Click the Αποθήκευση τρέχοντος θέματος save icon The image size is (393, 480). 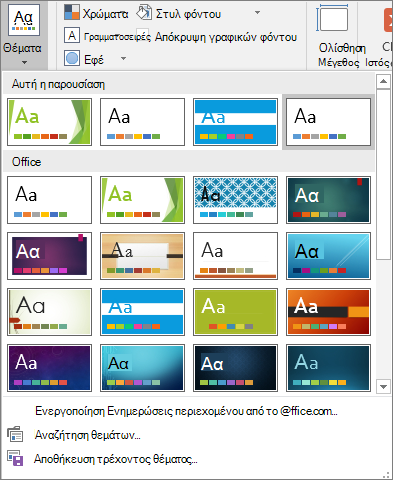click(x=15, y=458)
